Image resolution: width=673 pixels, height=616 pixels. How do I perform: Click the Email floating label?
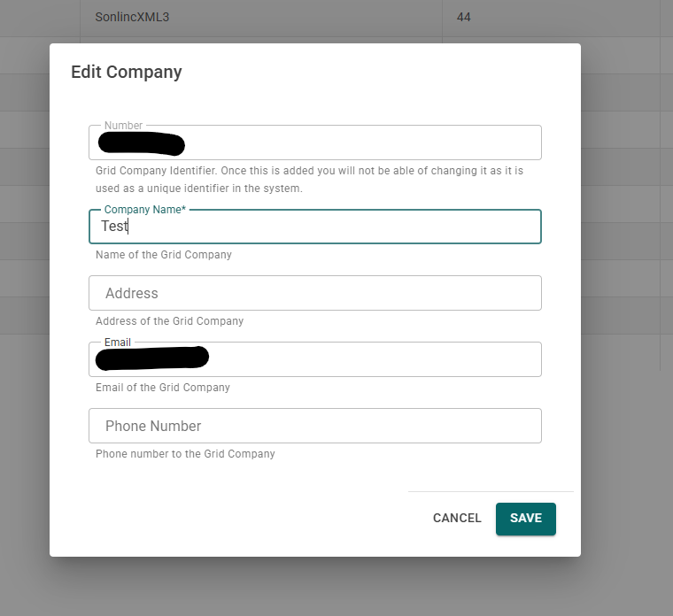[117, 343]
